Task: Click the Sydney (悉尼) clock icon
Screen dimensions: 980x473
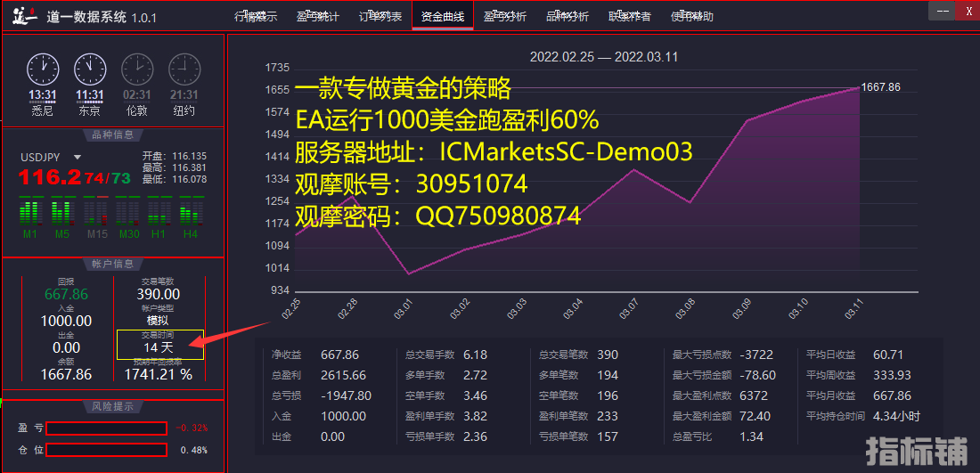Action: point(43,68)
